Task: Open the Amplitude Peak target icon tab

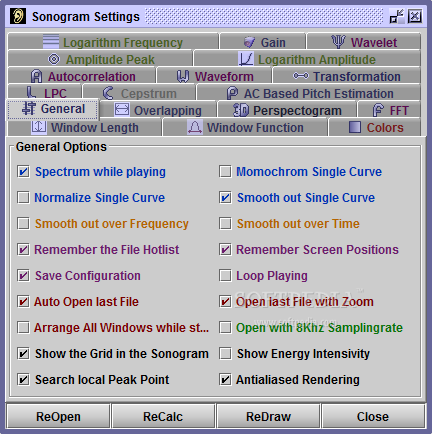Action: 54,59
